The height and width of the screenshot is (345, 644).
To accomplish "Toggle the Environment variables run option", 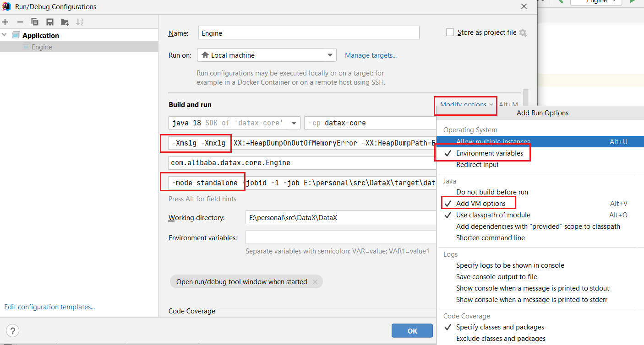I will (489, 153).
